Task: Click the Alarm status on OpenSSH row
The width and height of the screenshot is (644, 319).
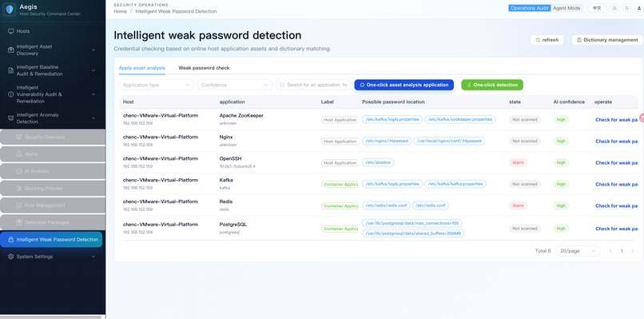Action: tap(518, 162)
